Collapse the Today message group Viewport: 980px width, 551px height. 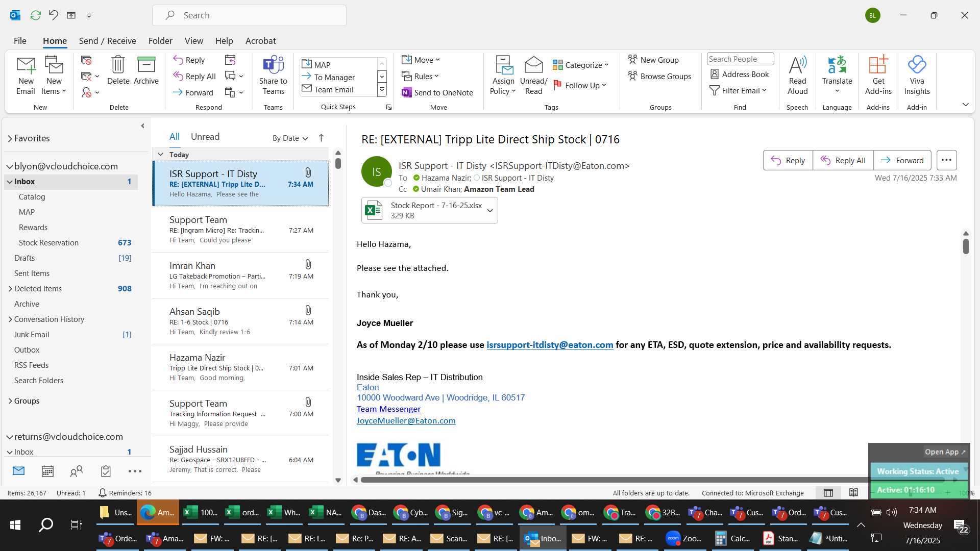(160, 154)
